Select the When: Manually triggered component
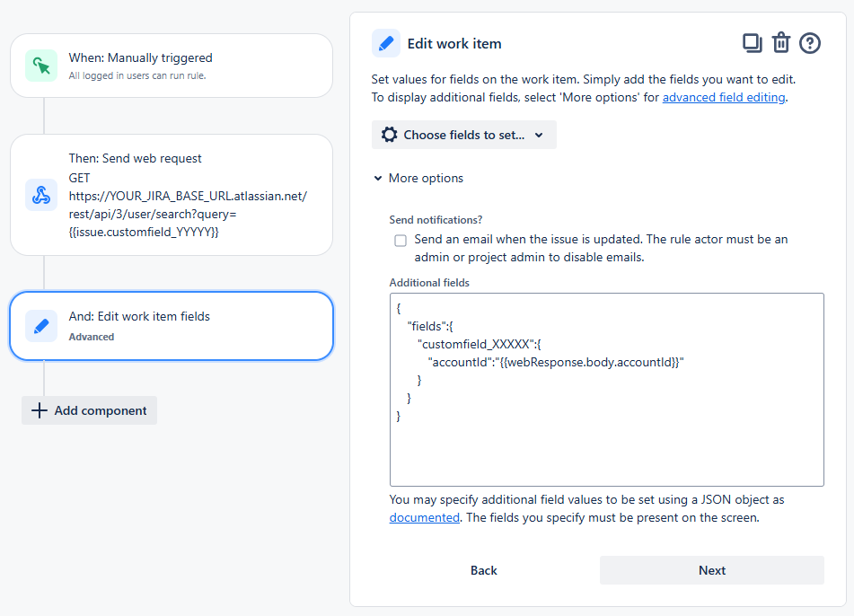 point(171,66)
